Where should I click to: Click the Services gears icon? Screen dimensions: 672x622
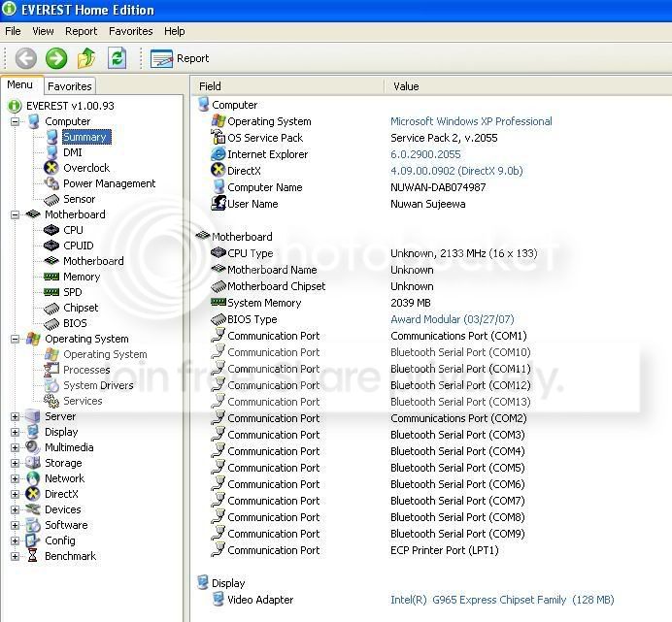coord(51,401)
